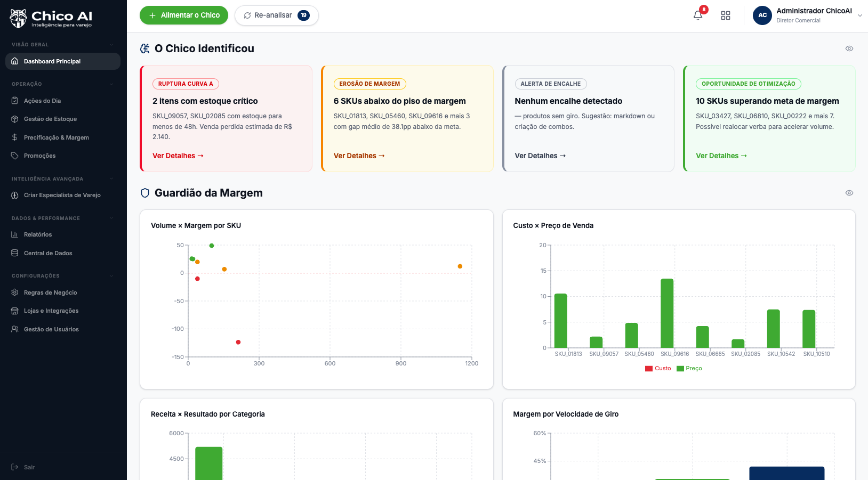Click the Guardião da Margem shield icon
The image size is (868, 480).
click(145, 193)
